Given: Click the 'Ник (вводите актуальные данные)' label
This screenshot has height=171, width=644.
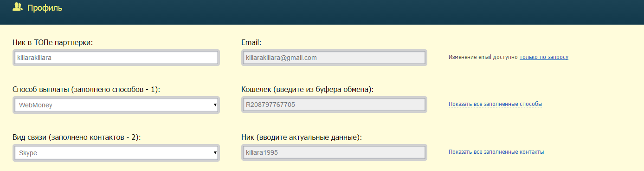Looking at the screenshot, I should pyautogui.click(x=302, y=138).
